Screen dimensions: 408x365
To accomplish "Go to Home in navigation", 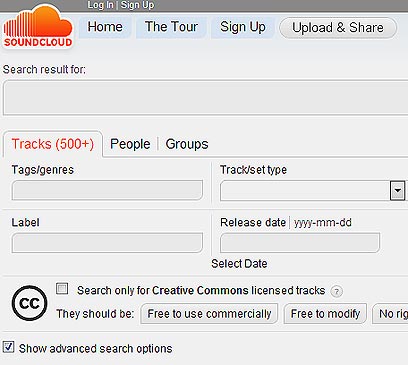I will click(x=105, y=27).
